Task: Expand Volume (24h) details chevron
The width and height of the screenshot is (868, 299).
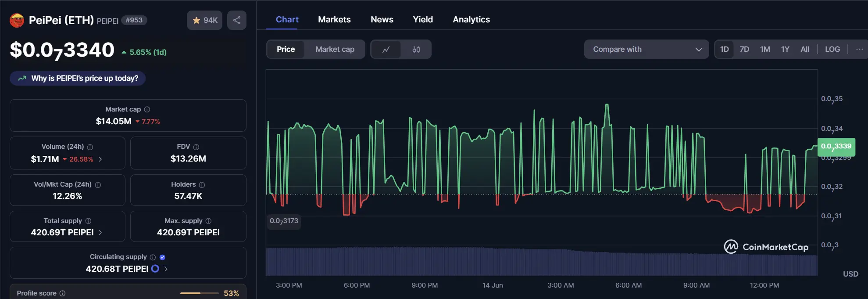Action: pos(100,159)
